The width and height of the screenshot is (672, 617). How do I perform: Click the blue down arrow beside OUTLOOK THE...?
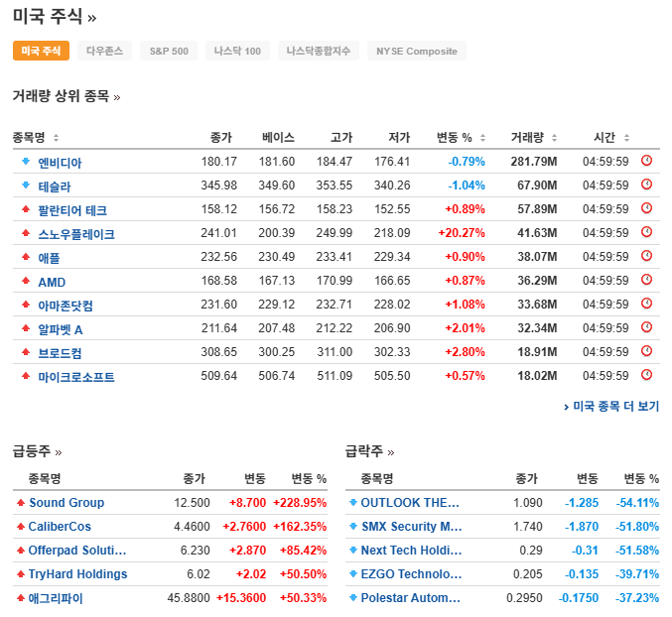click(x=353, y=502)
